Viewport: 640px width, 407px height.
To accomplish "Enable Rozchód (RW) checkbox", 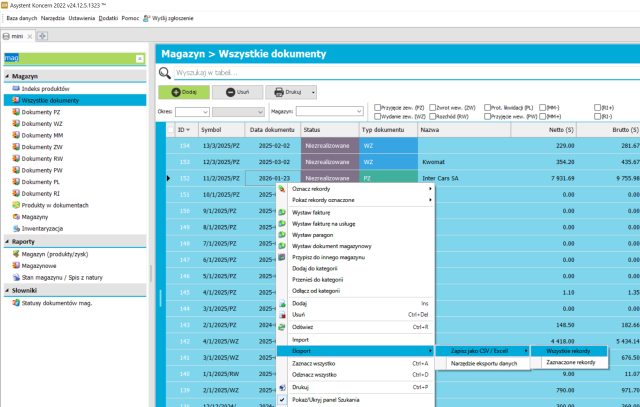I will (x=433, y=116).
